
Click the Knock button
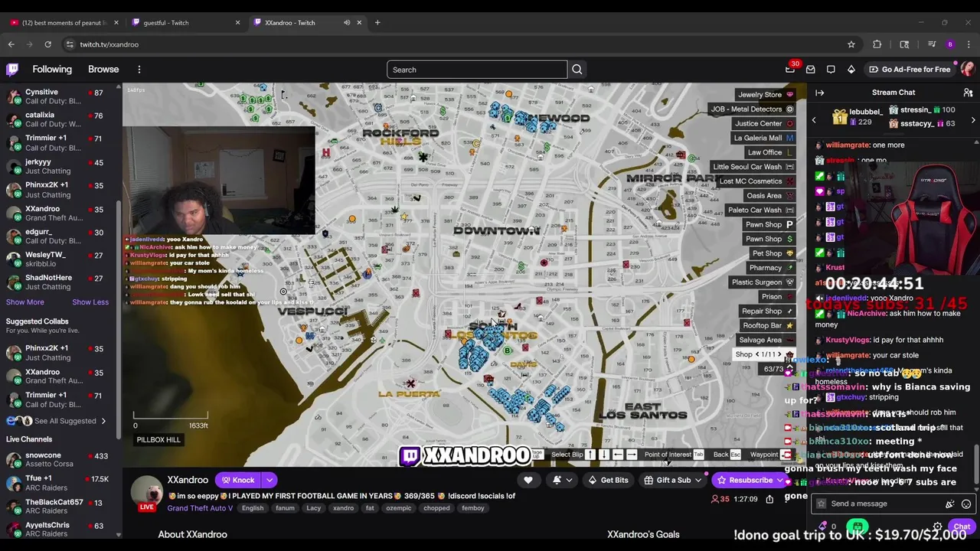coord(238,480)
